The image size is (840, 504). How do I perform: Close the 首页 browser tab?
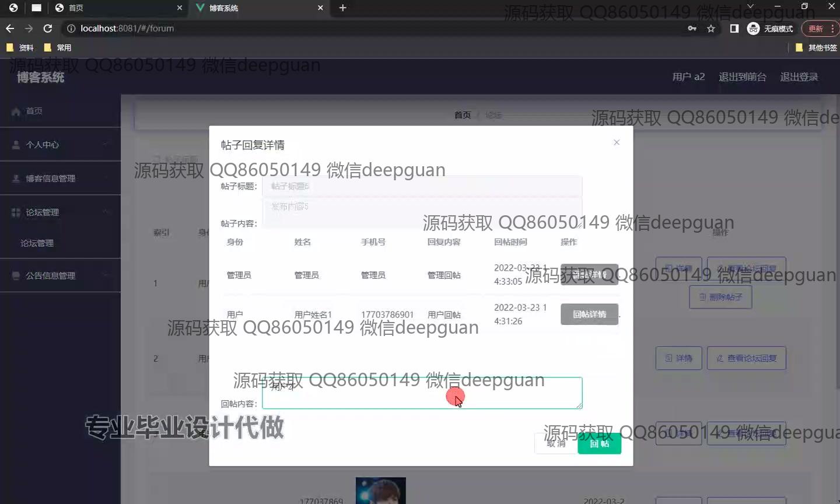pos(180,8)
